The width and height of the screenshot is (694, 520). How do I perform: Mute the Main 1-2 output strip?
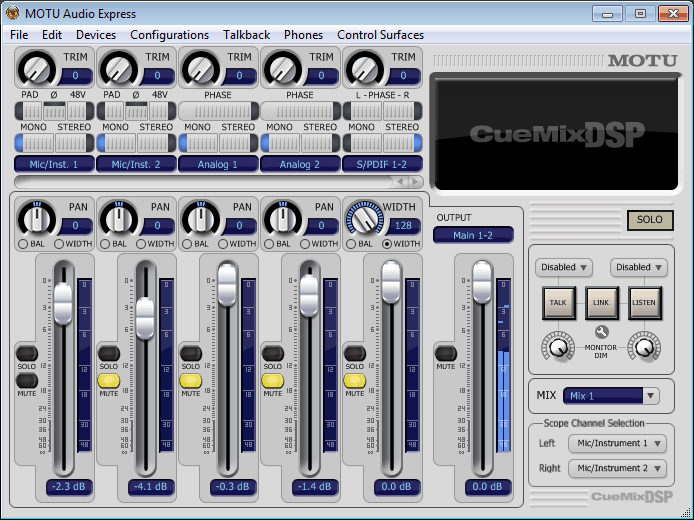pos(445,353)
